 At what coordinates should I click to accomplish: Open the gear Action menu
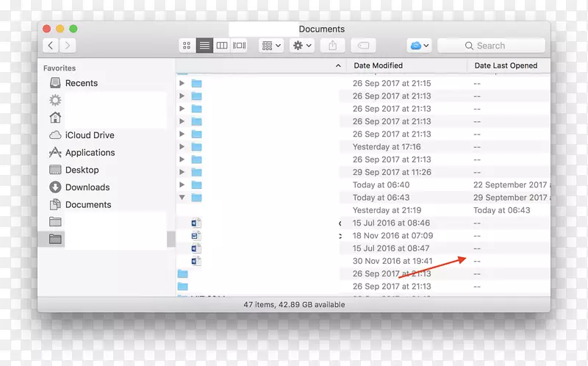click(x=302, y=46)
